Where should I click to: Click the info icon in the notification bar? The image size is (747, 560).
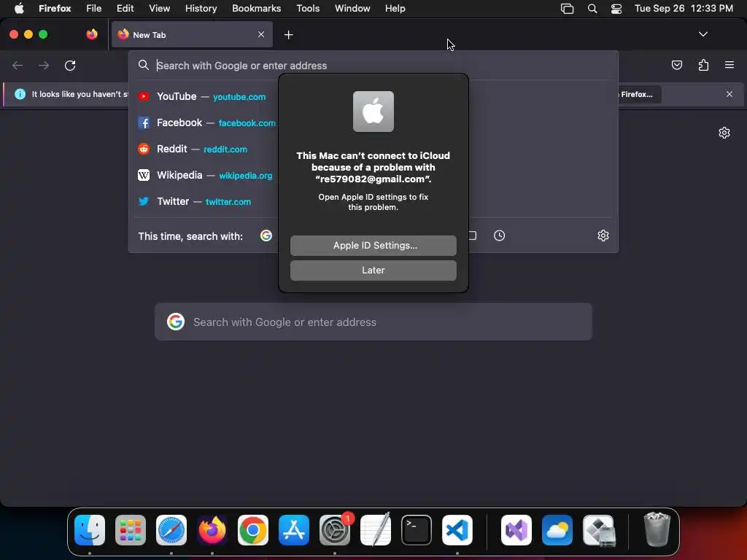(20, 94)
